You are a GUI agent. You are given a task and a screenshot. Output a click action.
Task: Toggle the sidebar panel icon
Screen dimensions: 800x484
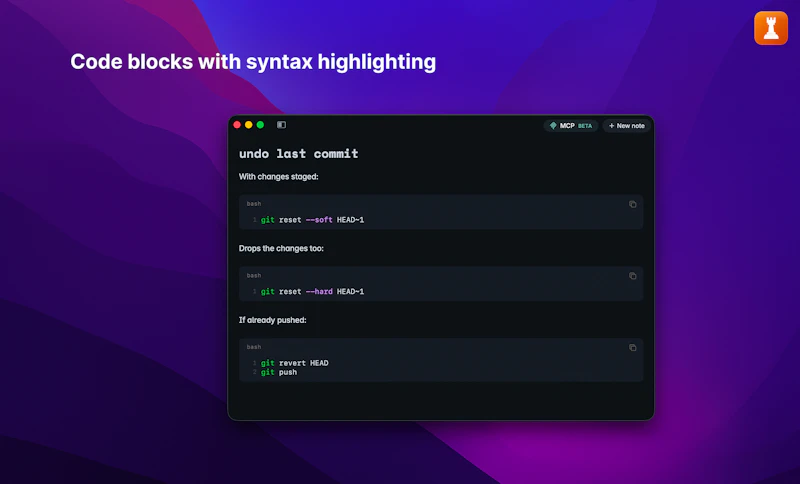[x=281, y=125]
